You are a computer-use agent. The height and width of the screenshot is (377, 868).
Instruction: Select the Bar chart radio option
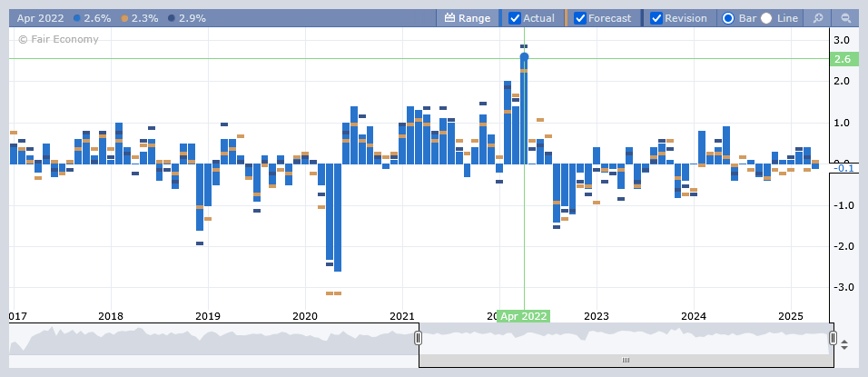point(727,18)
